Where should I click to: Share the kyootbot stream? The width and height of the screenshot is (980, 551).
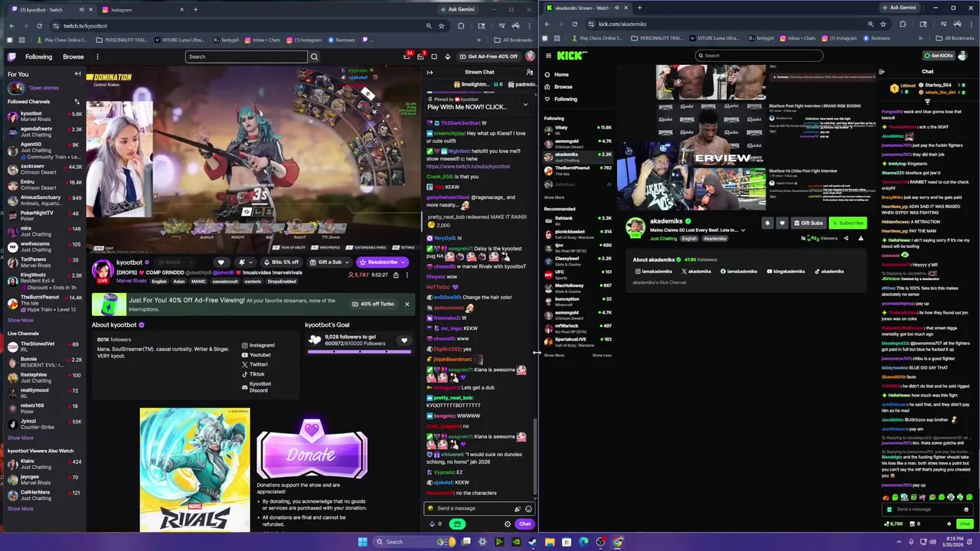(x=397, y=274)
